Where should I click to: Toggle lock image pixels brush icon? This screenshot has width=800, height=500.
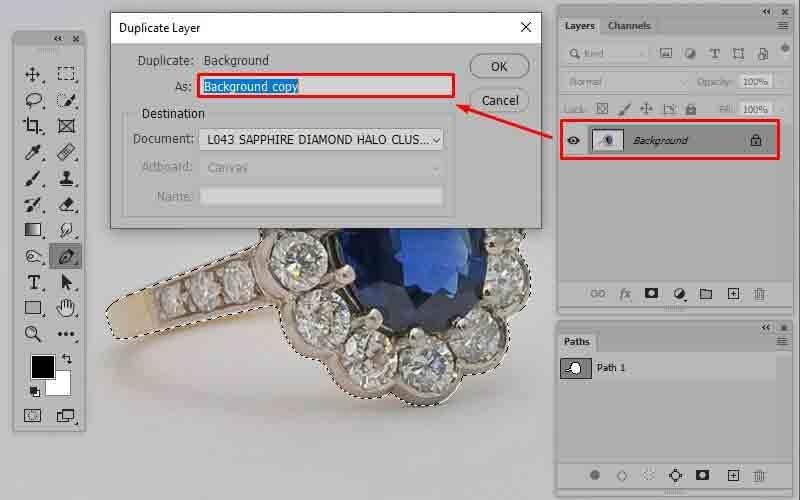[x=624, y=109]
